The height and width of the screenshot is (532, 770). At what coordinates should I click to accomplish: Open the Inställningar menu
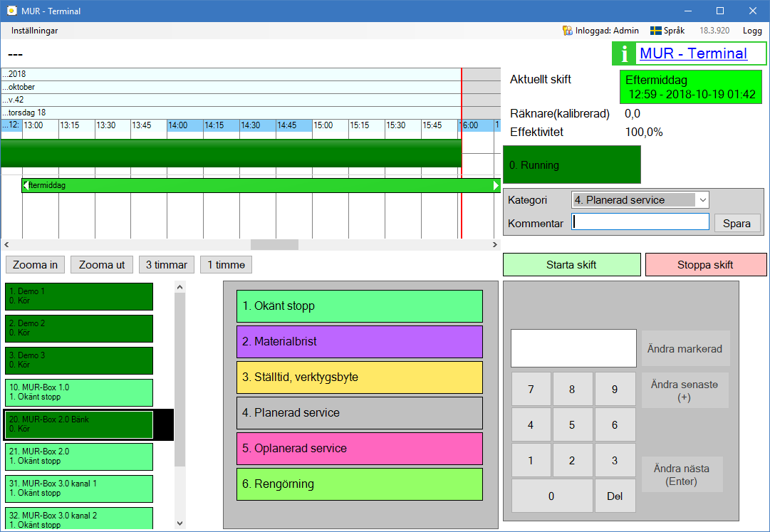click(x=35, y=31)
